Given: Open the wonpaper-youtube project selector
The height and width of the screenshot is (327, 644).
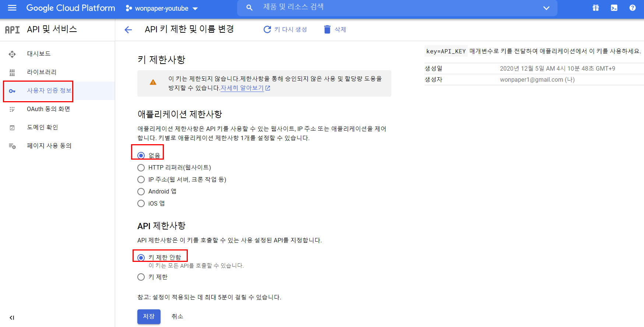Looking at the screenshot, I should [162, 8].
